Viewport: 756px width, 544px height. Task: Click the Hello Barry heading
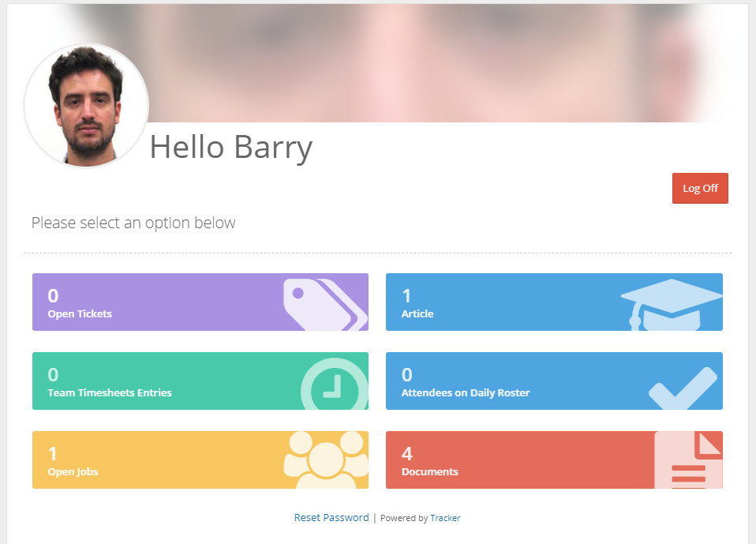[x=231, y=148]
